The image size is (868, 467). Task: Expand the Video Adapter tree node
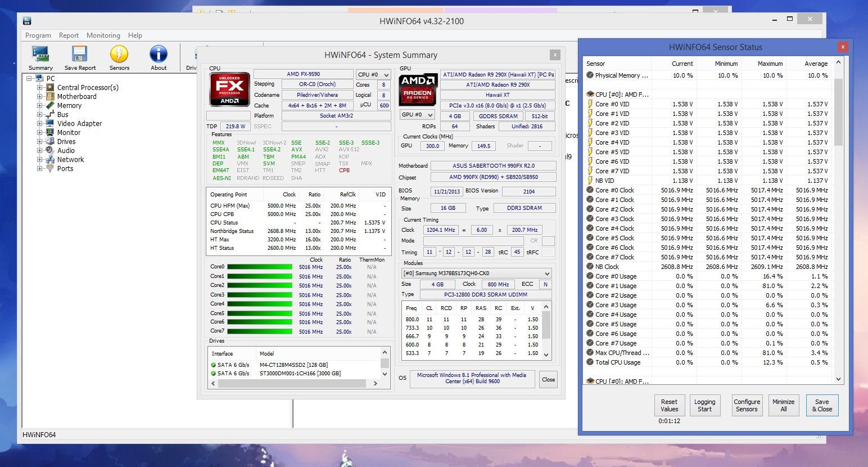point(39,123)
